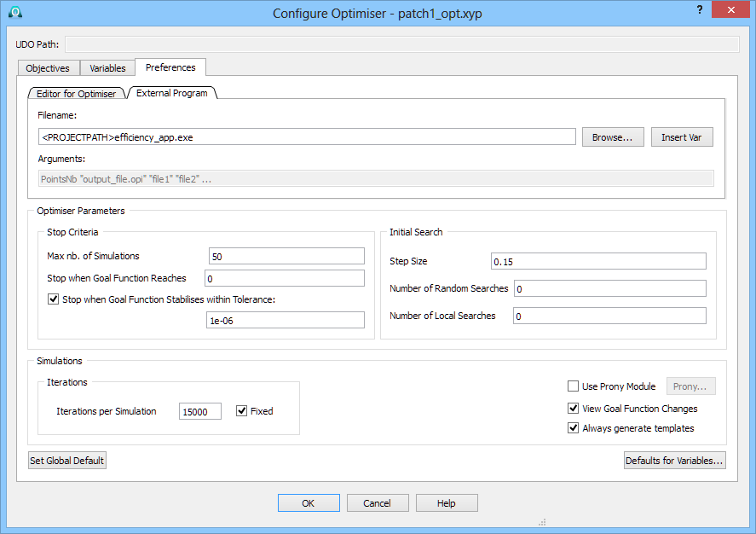Uncheck Always generate templates
The height and width of the screenshot is (534, 756).
[573, 428]
